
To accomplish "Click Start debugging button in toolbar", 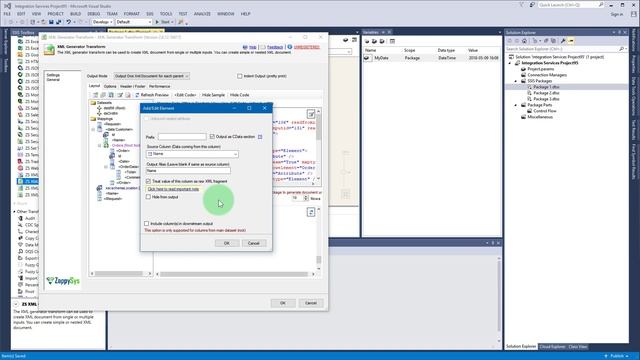I will click(x=164, y=22).
